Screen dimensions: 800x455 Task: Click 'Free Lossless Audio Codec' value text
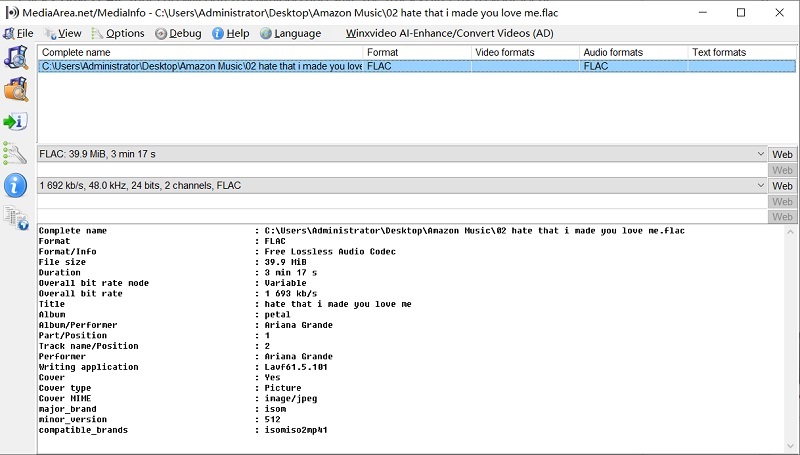(330, 251)
